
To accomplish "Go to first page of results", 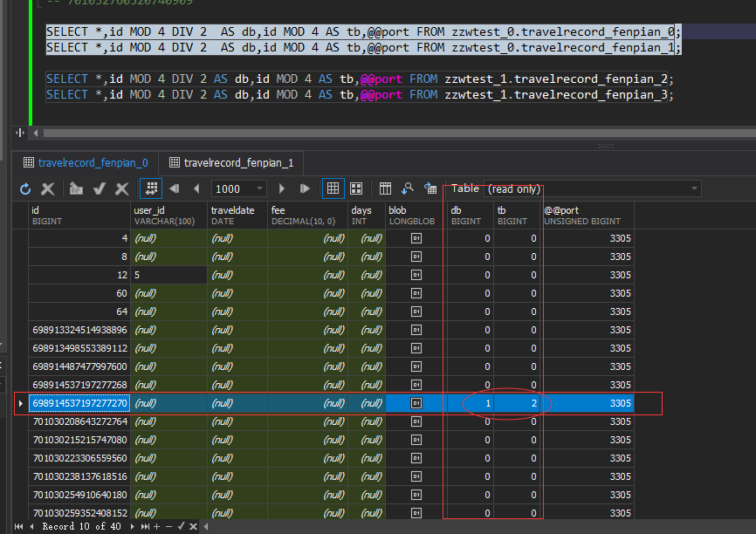I will tap(175, 189).
